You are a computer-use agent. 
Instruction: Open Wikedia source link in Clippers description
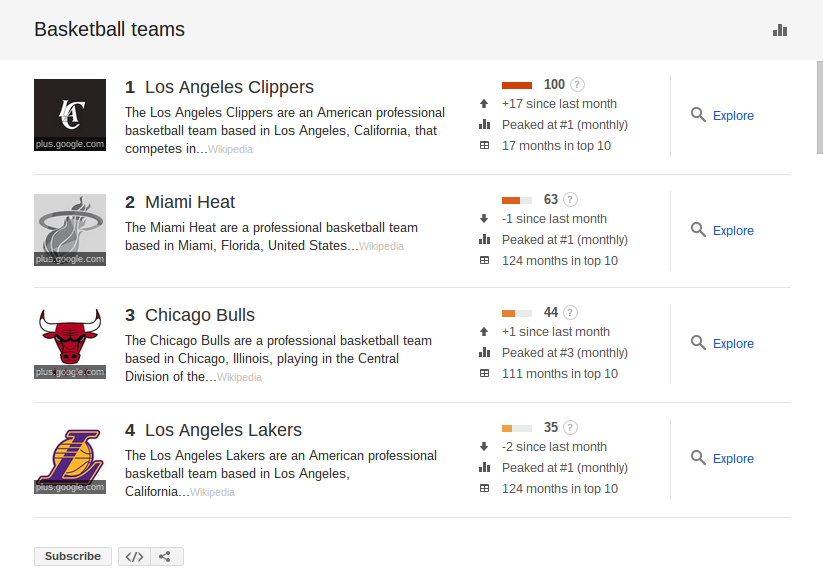point(230,150)
